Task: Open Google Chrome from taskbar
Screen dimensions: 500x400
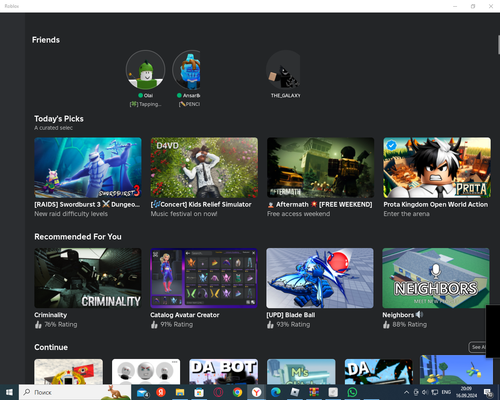Action: click(x=237, y=392)
